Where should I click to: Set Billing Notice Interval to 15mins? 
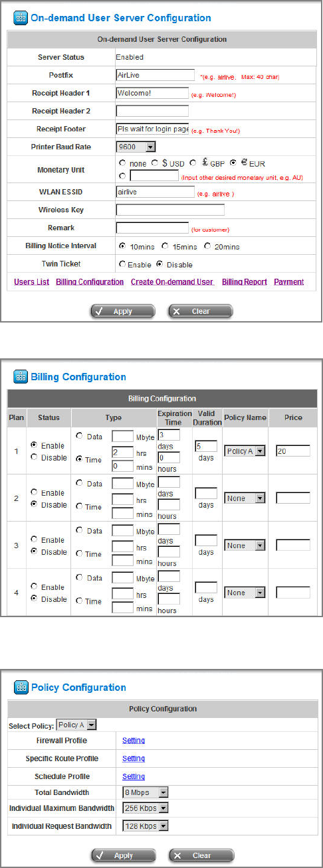tap(165, 246)
